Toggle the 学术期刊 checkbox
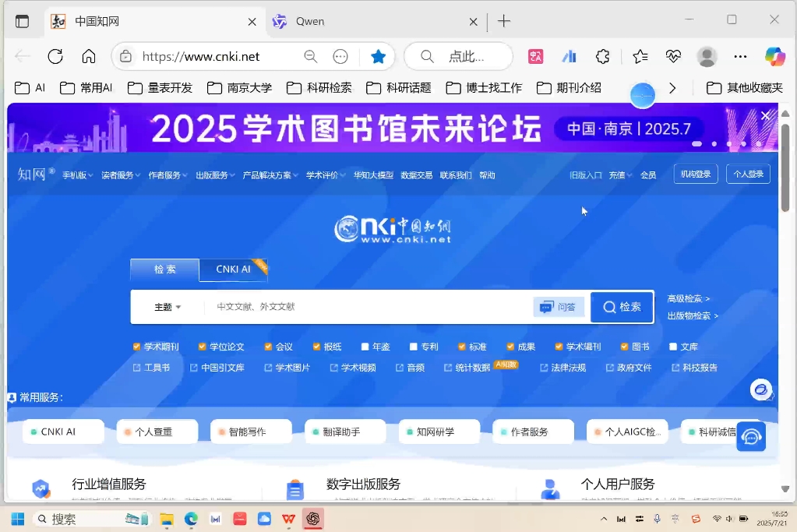This screenshot has width=797, height=532. pyautogui.click(x=136, y=347)
